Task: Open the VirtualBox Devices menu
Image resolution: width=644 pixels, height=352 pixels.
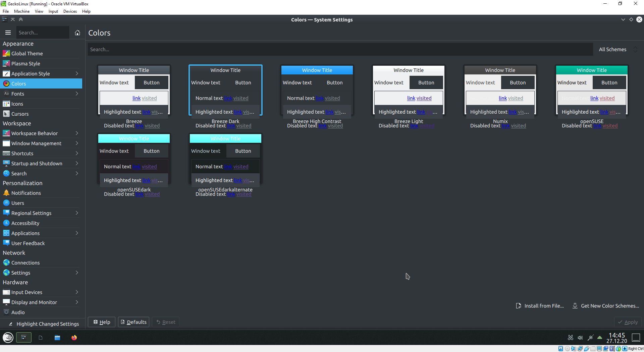Action: click(70, 11)
